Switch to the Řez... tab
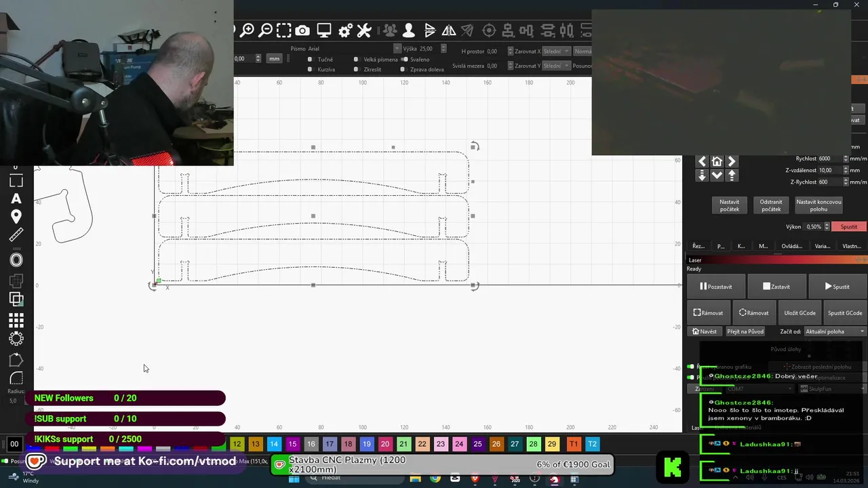 [698, 246]
